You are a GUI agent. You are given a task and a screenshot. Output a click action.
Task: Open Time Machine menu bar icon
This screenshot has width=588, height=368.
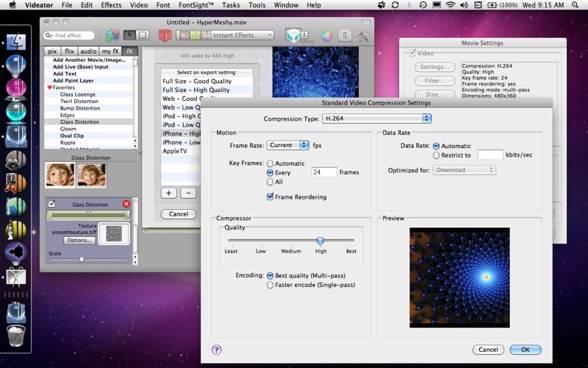click(x=423, y=5)
